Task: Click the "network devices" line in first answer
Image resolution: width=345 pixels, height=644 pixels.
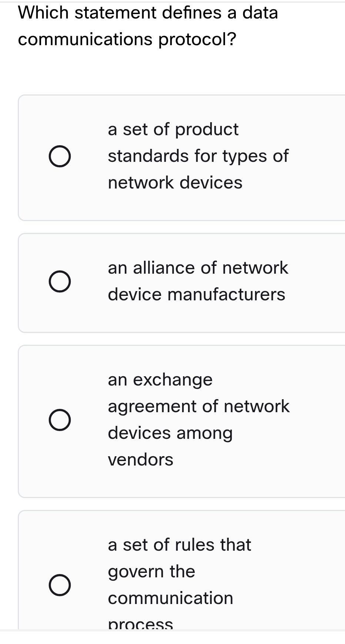Action: click(x=175, y=183)
